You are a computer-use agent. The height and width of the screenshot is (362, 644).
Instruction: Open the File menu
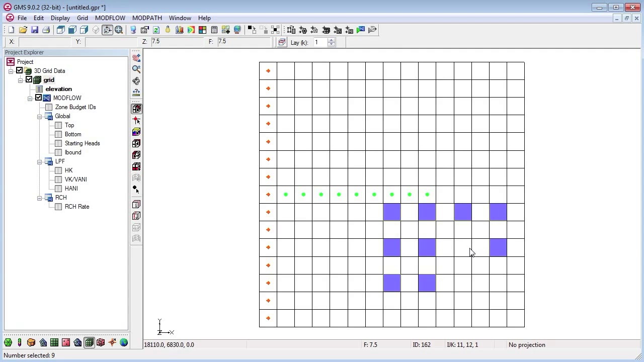point(22,18)
